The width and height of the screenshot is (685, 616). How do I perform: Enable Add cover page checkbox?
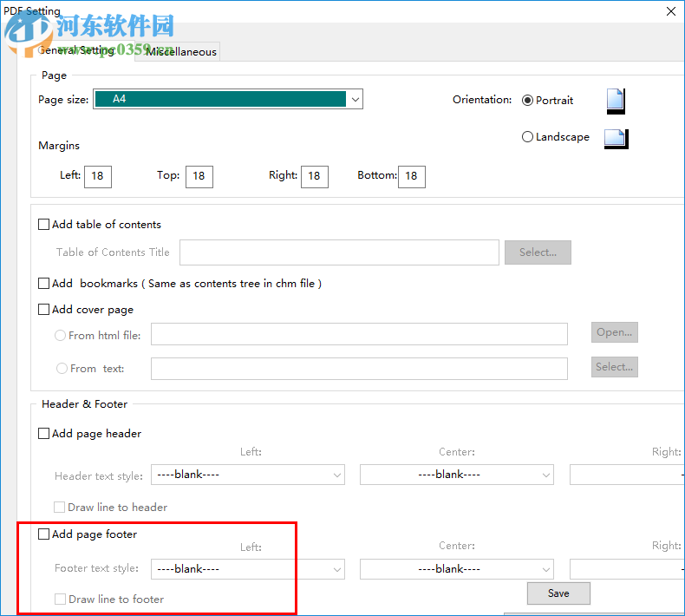[x=43, y=310]
